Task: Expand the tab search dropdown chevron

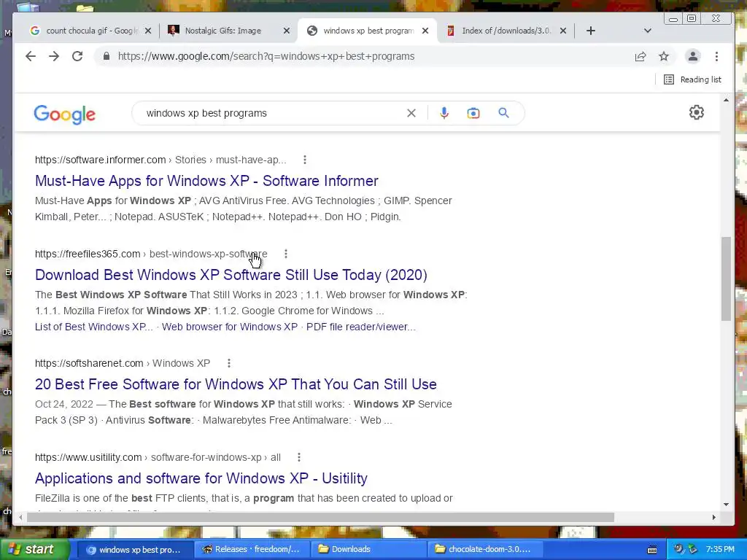Action: pyautogui.click(x=648, y=31)
